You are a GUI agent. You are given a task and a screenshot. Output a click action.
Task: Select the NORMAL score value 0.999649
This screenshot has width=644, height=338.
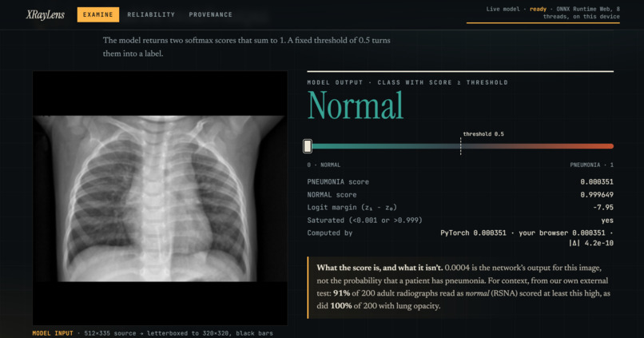(597, 195)
